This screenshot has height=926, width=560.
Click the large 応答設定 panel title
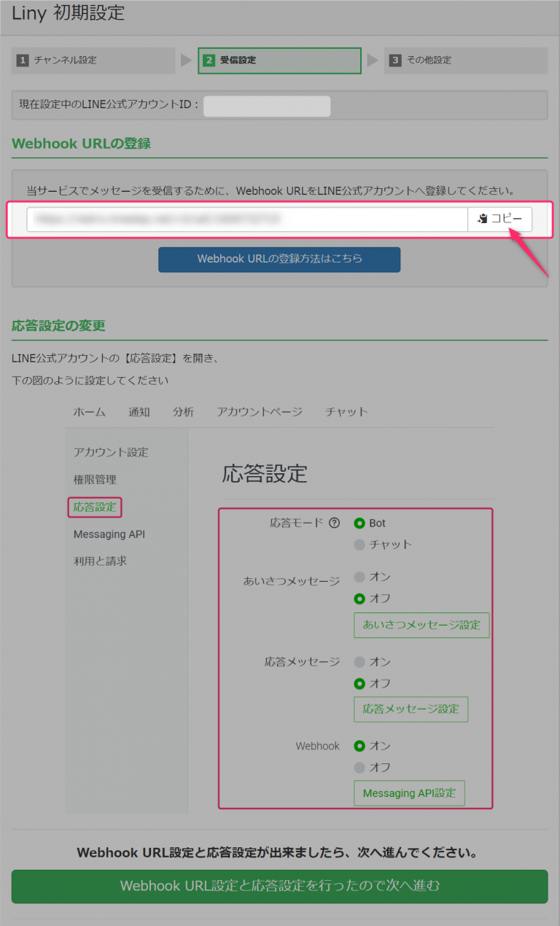265,473
